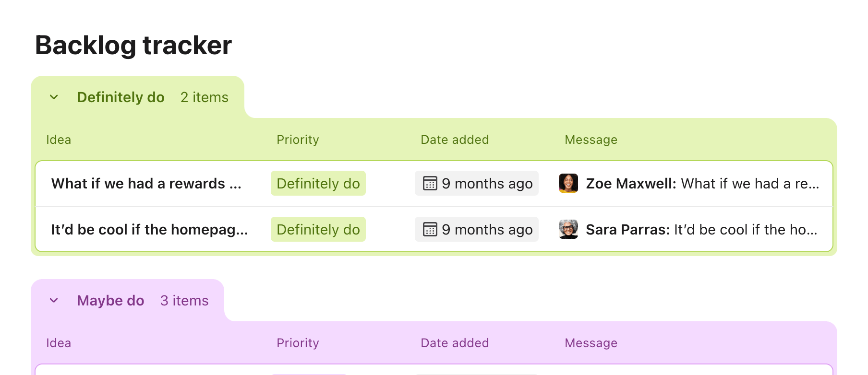The image size is (868, 375).
Task: Open the homepage idea row title
Action: 149,230
